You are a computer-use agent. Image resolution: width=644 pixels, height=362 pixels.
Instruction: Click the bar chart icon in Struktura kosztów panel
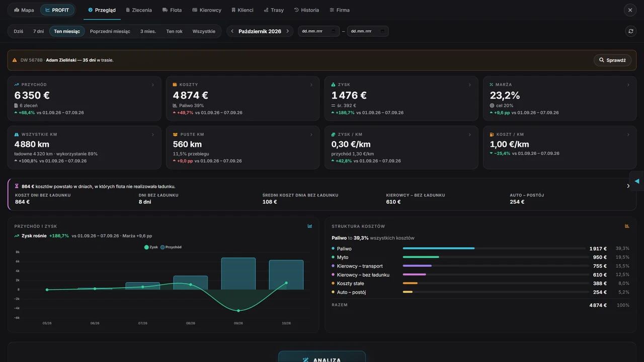click(x=627, y=226)
